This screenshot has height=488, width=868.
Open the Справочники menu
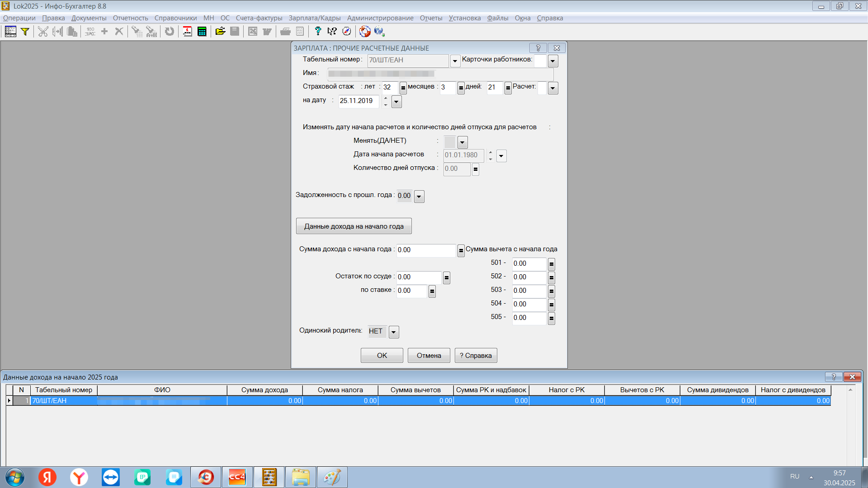coord(175,18)
